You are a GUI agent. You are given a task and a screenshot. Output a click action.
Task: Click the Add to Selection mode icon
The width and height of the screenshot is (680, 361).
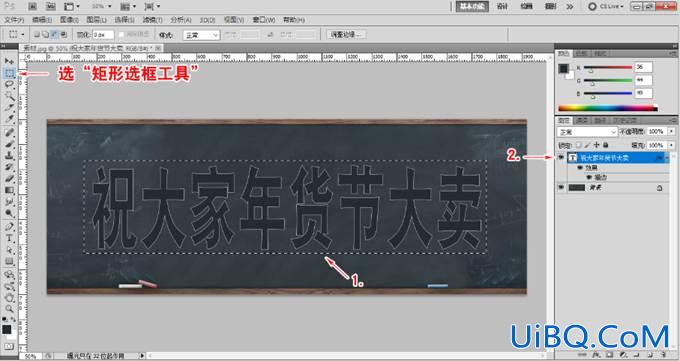click(46, 34)
